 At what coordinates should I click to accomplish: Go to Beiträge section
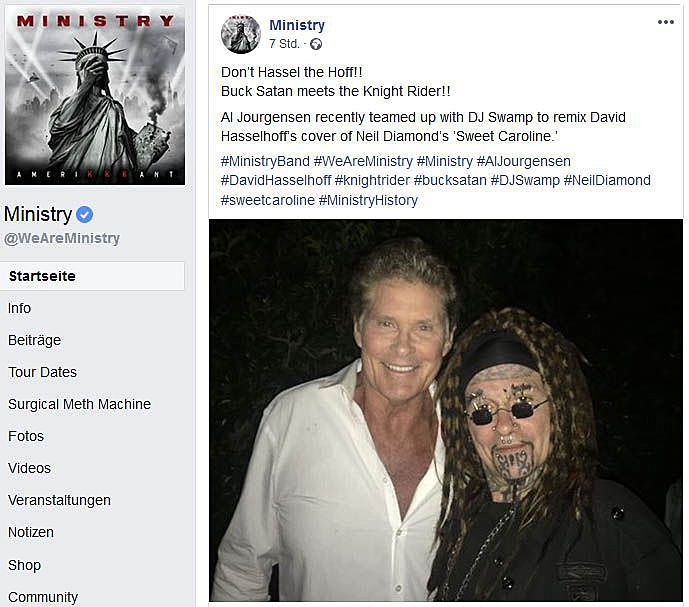[x=34, y=340]
